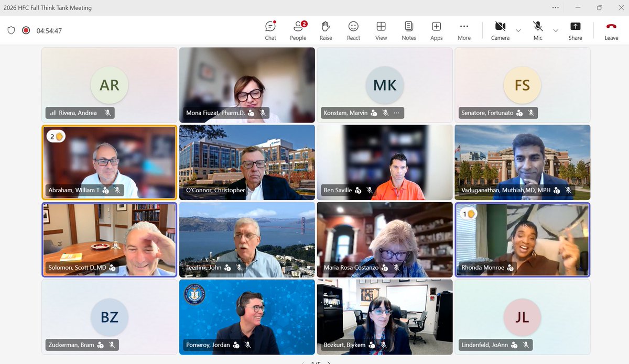
Task: Open the title bar ellipsis menu
Action: click(x=555, y=7)
